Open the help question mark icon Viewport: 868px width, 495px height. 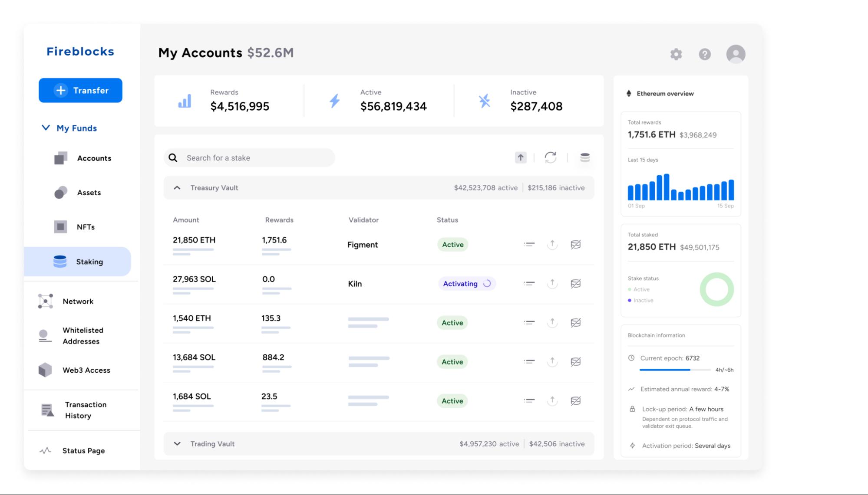click(705, 54)
